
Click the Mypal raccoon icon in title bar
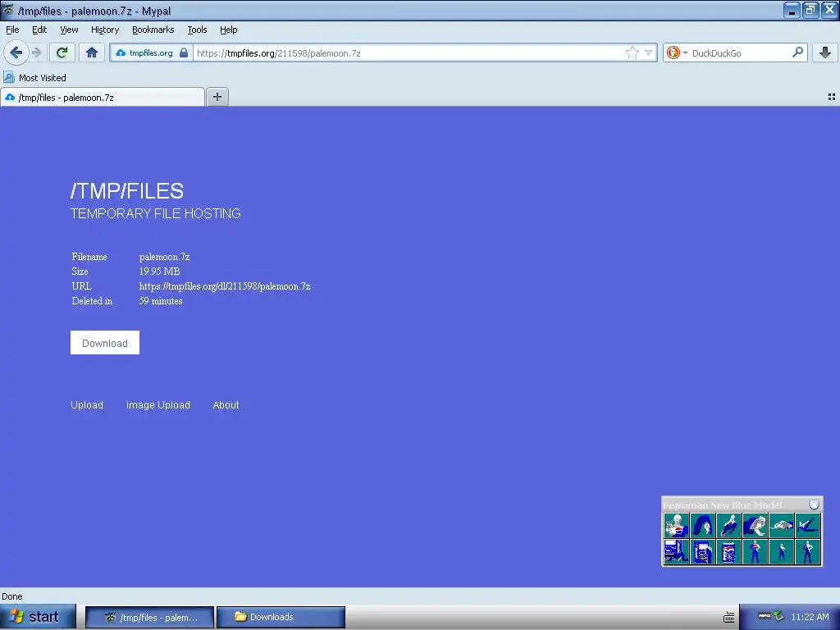7,10
